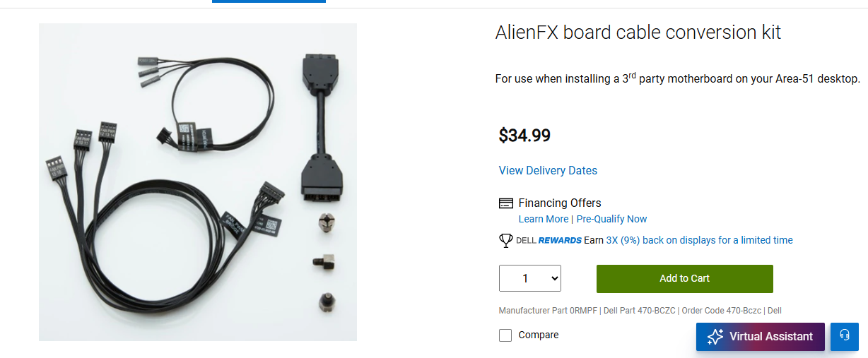Image resolution: width=868 pixels, height=358 pixels.
Task: Open the quantity dropdown
Action: [530, 278]
